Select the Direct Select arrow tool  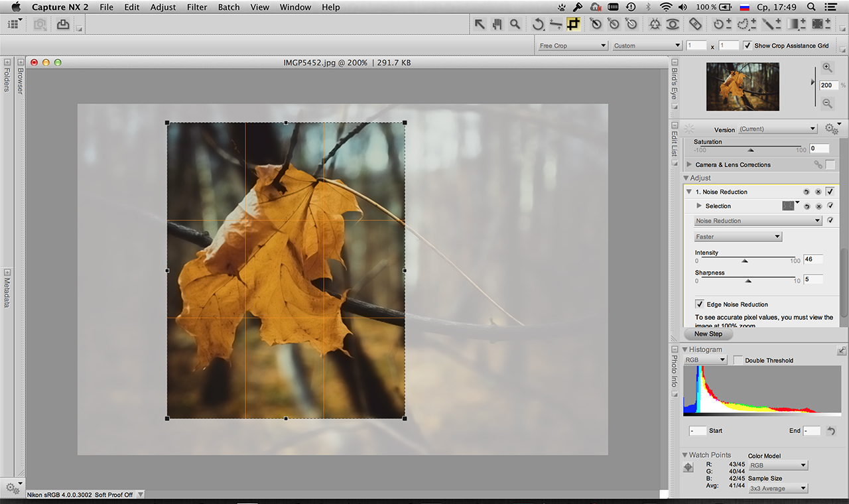(x=480, y=24)
